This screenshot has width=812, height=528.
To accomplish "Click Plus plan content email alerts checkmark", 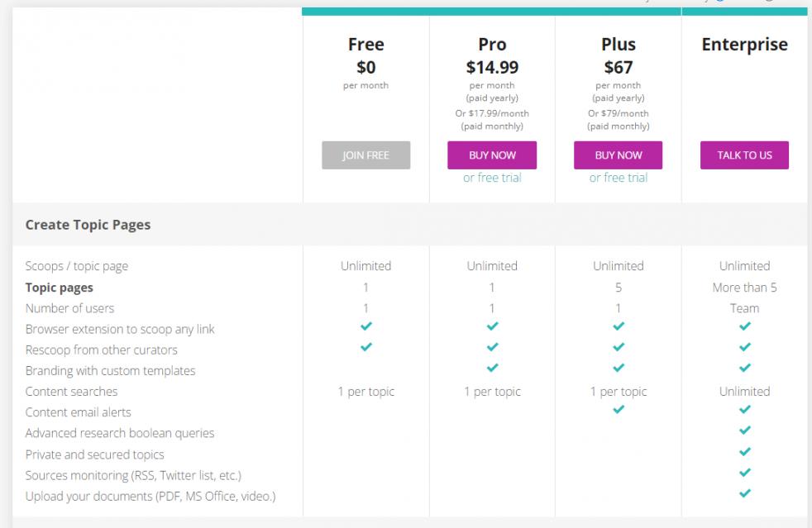I will tap(619, 410).
